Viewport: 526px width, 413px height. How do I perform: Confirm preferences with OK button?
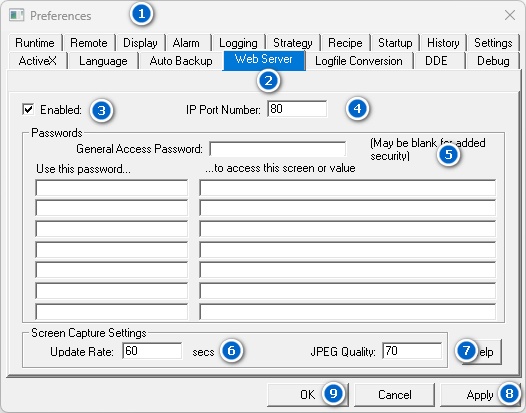tap(308, 395)
